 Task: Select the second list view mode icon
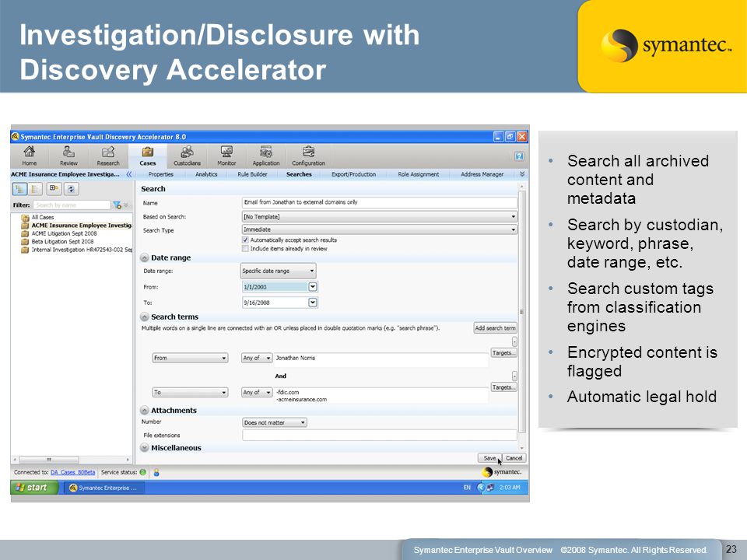pos(35,189)
